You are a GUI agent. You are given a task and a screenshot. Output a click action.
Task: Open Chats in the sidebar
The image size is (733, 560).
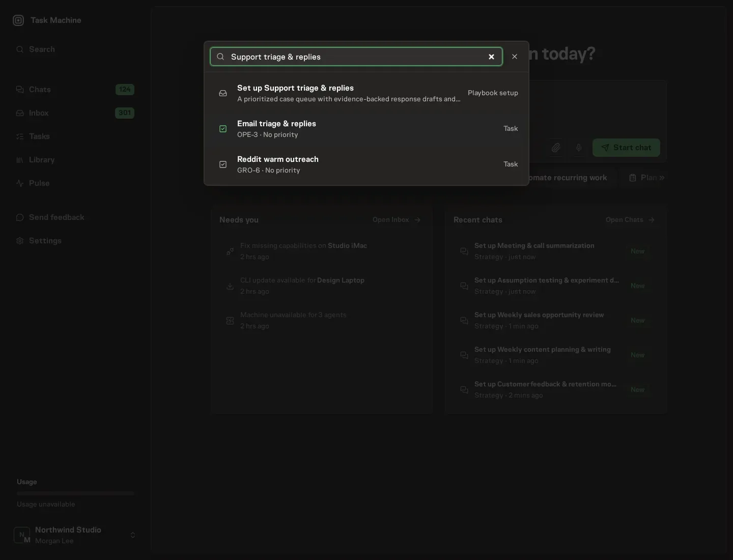(x=75, y=90)
